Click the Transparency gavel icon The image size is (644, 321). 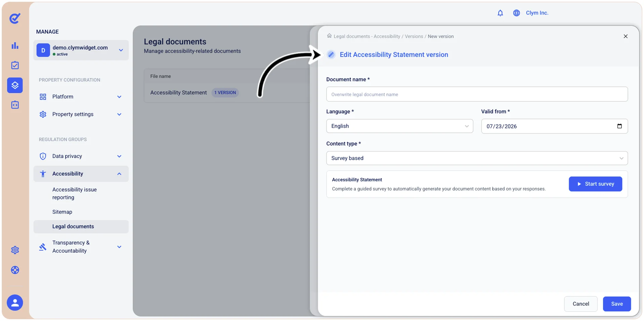pyautogui.click(x=43, y=247)
